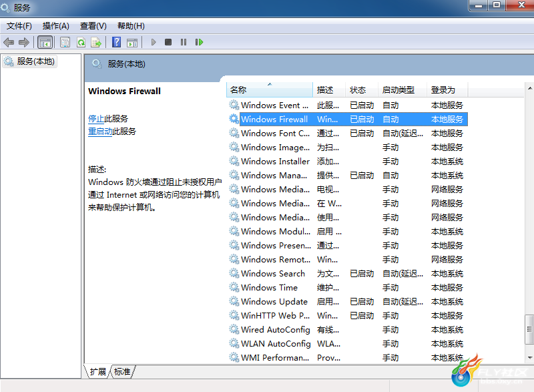The height and width of the screenshot is (392, 534).
Task: Click gear icon of WMI Performan... row
Action: pyautogui.click(x=234, y=357)
